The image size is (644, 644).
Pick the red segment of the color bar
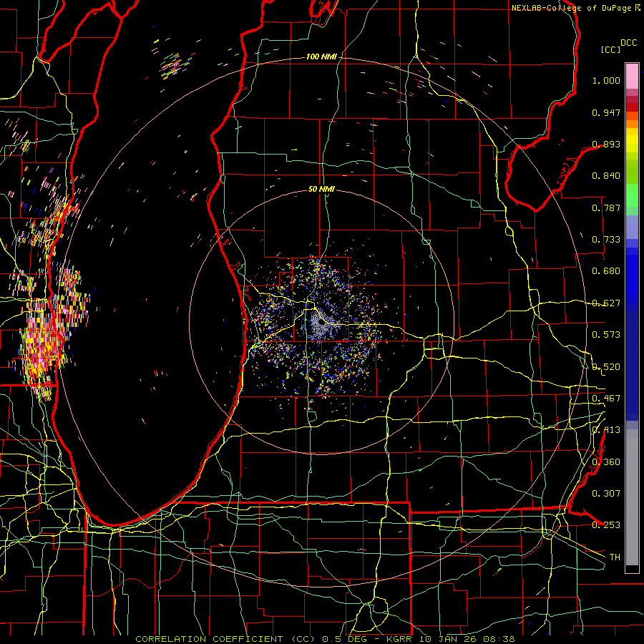tap(632, 107)
